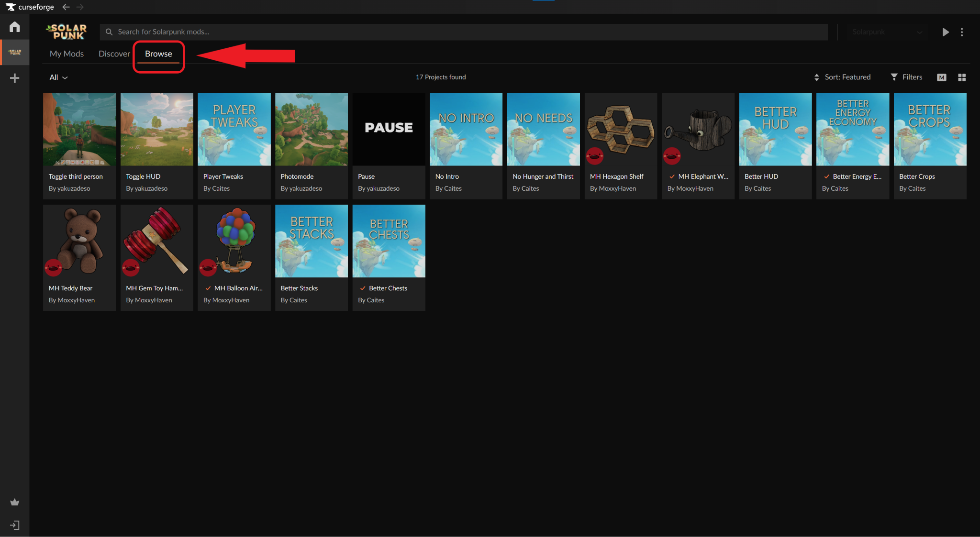Open the MH Teddy Bear thumbnail

(79, 241)
